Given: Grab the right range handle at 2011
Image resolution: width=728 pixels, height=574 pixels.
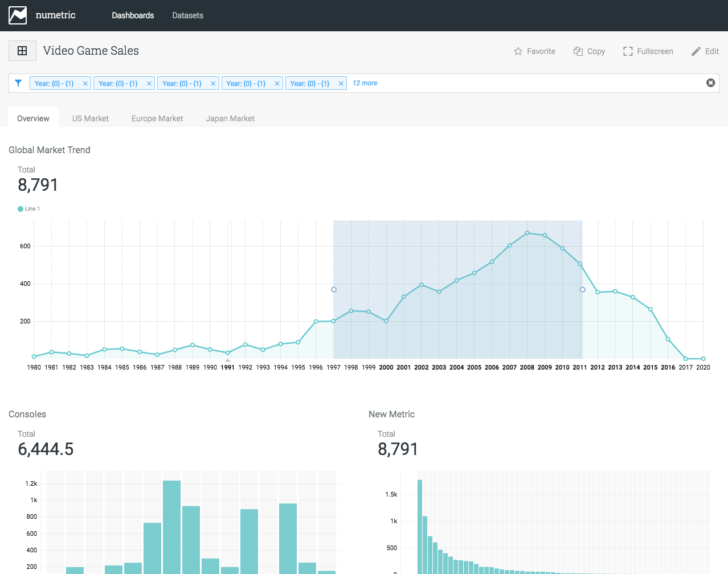Looking at the screenshot, I should pyautogui.click(x=583, y=290).
